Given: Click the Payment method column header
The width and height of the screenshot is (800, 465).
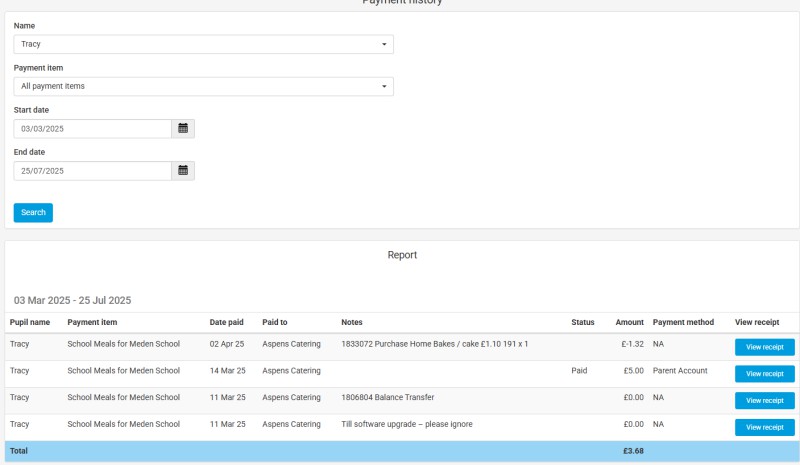Looking at the screenshot, I should (x=683, y=322).
